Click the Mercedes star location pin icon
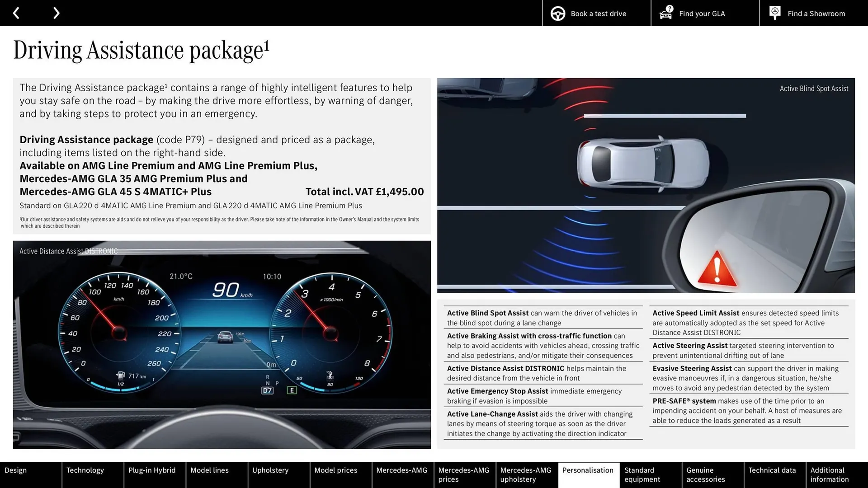868x488 pixels. pos(774,13)
